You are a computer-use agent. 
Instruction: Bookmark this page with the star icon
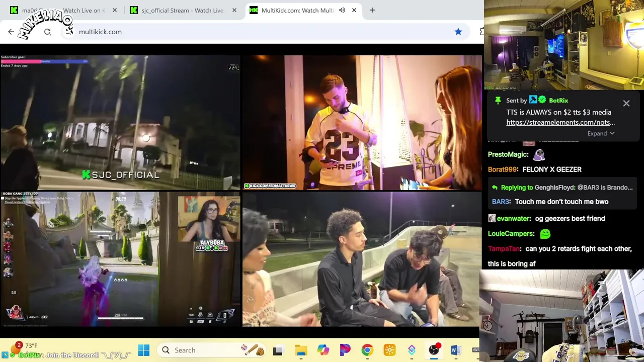click(x=458, y=32)
